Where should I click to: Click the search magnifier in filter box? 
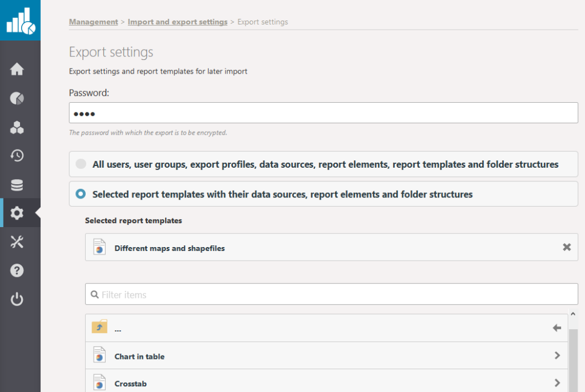pos(95,294)
